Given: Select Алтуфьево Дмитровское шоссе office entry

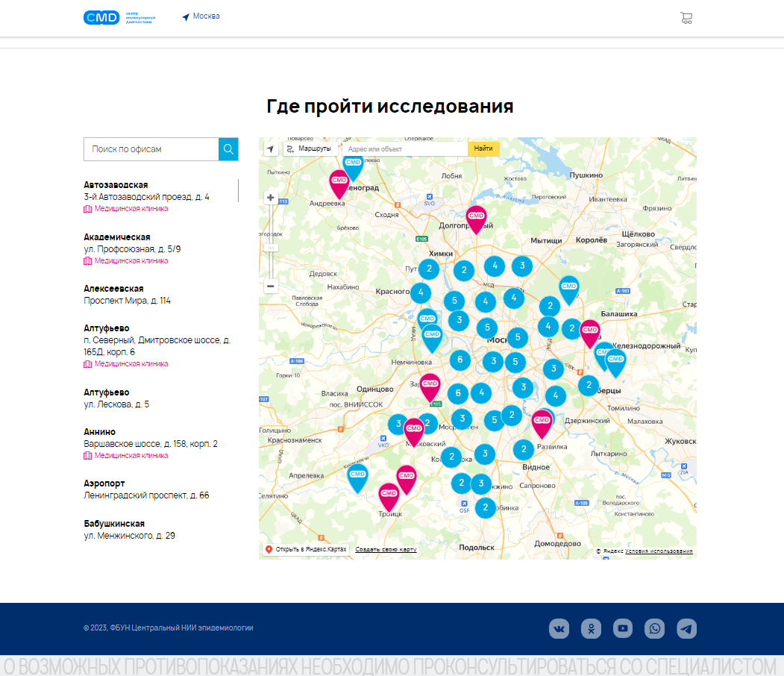Looking at the screenshot, I should (x=157, y=345).
